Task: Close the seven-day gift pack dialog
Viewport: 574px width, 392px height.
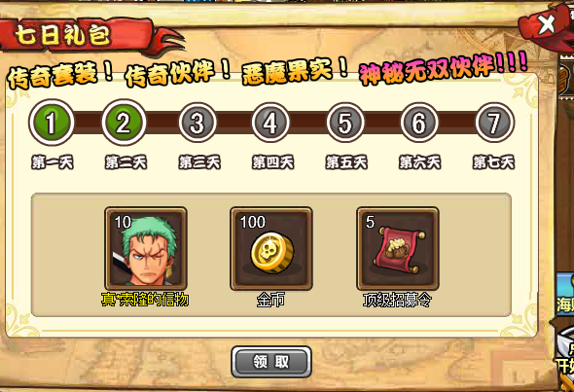Action: [x=547, y=25]
